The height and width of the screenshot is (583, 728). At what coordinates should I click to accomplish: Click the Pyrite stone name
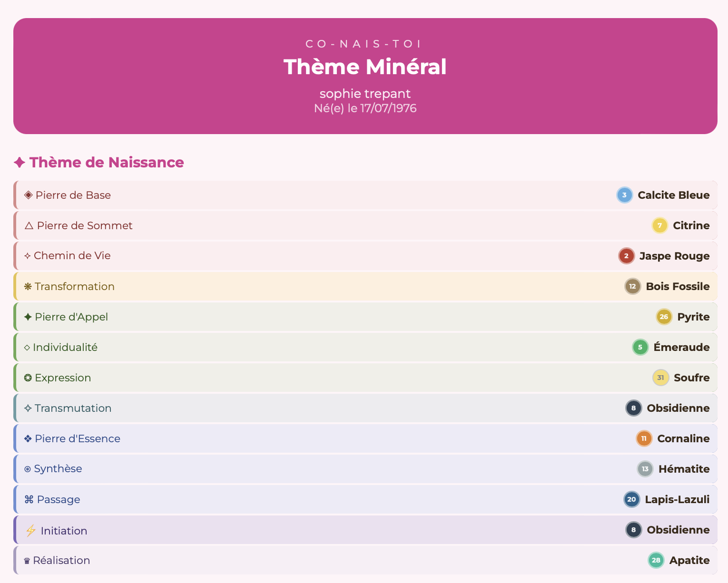[693, 317]
